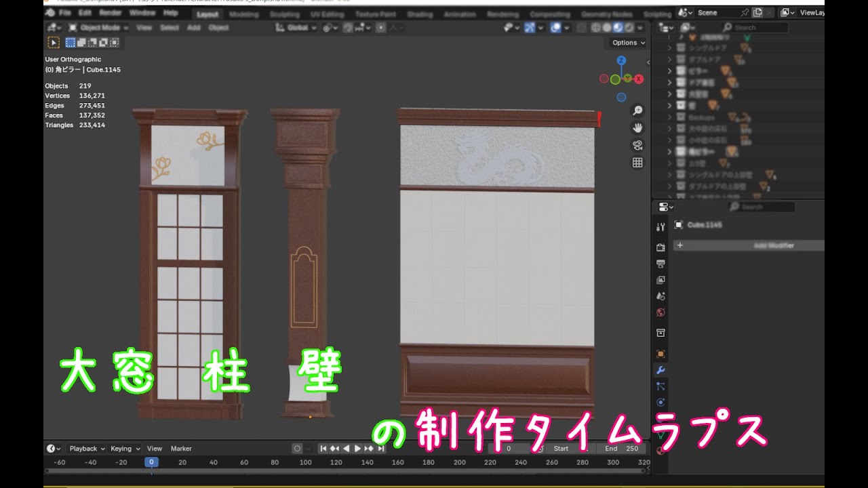Open the viewport Add menu
The image size is (868, 488).
click(x=194, y=28)
